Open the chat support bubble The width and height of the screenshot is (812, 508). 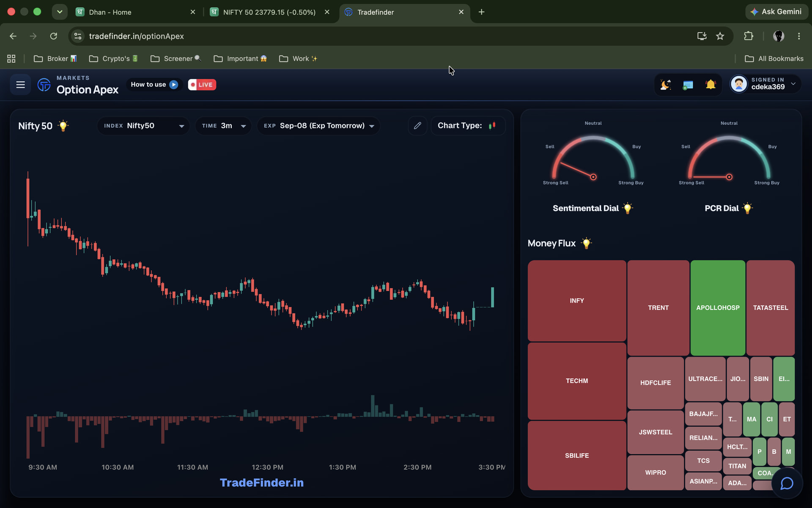787,483
